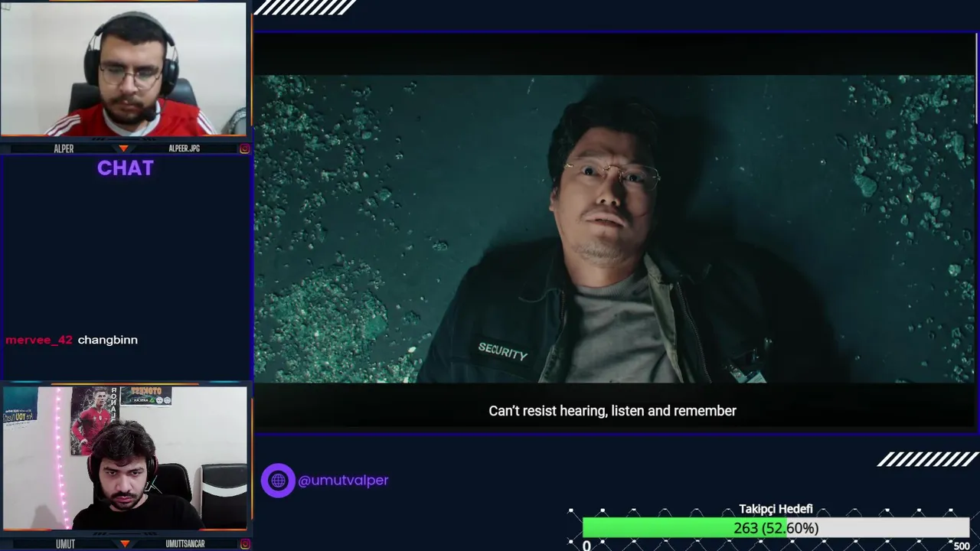The height and width of the screenshot is (551, 980).
Task: Click the goal maximum value 500
Action: [x=962, y=546]
